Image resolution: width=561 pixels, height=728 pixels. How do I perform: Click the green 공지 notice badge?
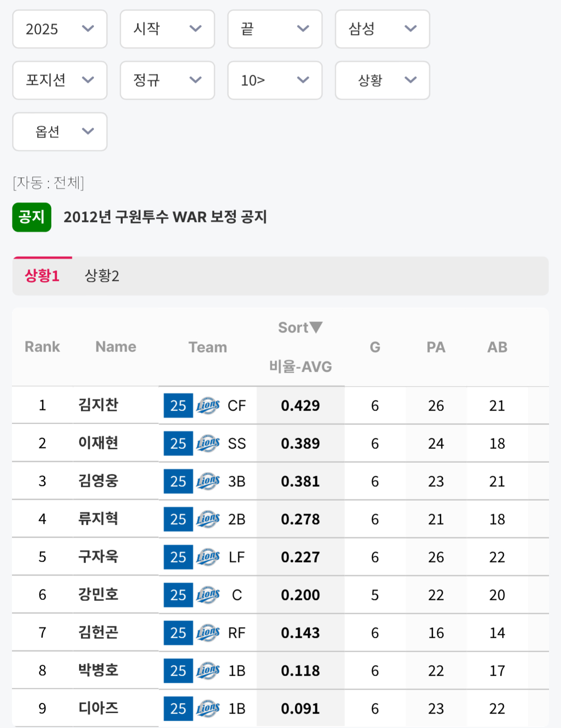[x=32, y=217]
